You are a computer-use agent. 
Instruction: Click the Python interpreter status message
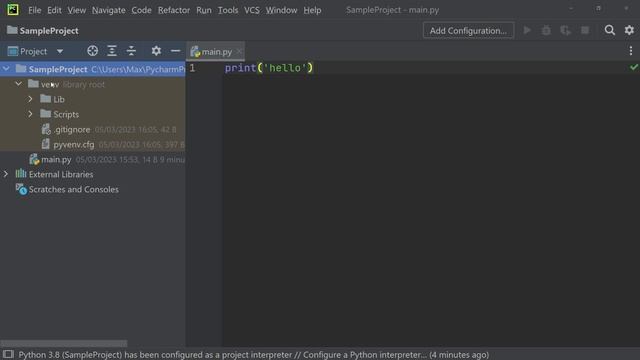253,355
